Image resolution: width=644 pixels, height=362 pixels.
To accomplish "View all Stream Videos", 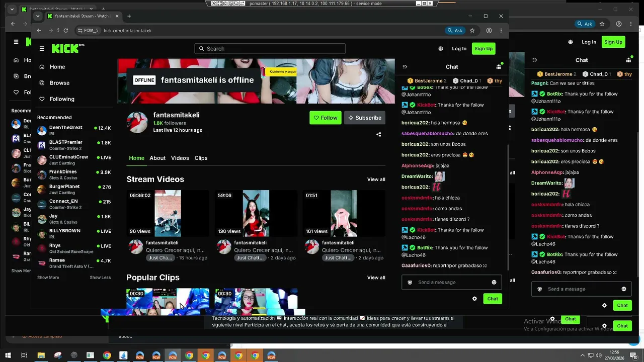I will pyautogui.click(x=376, y=179).
